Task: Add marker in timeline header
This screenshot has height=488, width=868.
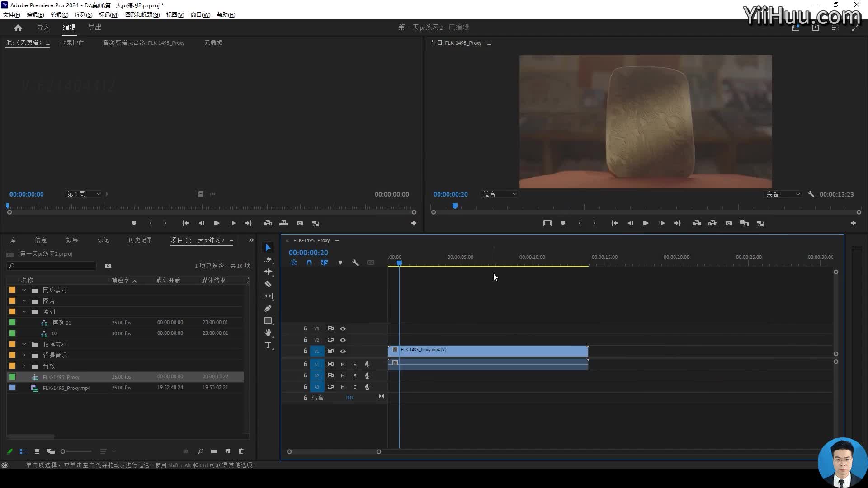Action: (340, 263)
